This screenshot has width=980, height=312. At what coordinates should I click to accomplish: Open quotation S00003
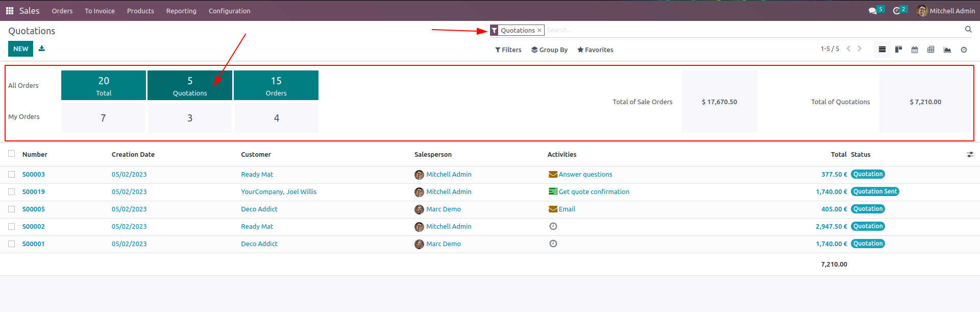[x=34, y=175]
